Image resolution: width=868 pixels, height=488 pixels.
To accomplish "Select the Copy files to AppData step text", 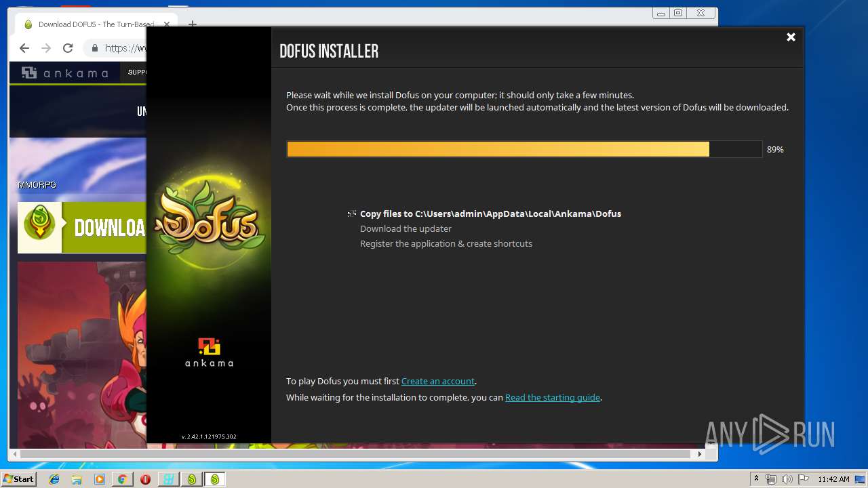I will click(x=490, y=213).
